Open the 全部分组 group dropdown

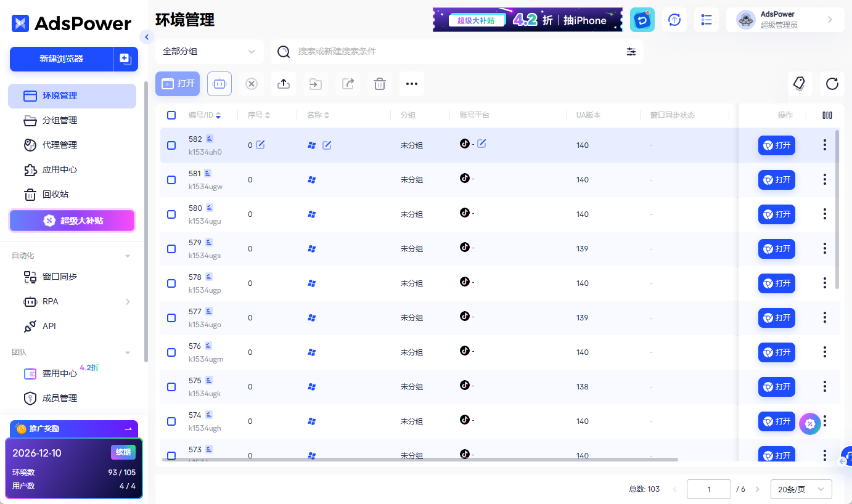pyautogui.click(x=209, y=52)
